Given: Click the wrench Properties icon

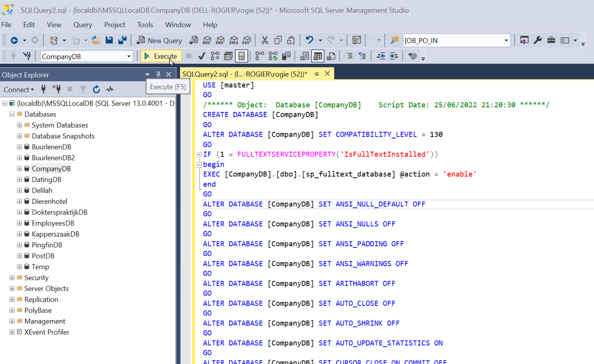Looking at the screenshot, I should click(x=538, y=40).
